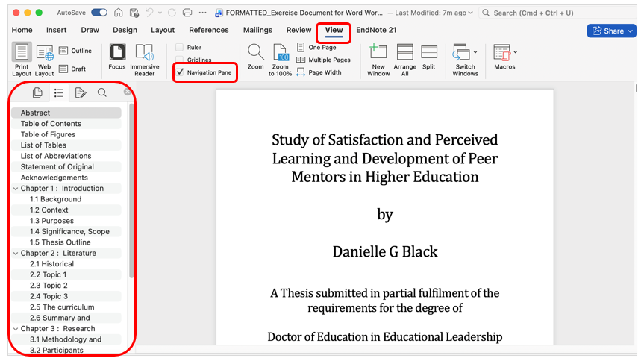Open the Share button menu

612,31
